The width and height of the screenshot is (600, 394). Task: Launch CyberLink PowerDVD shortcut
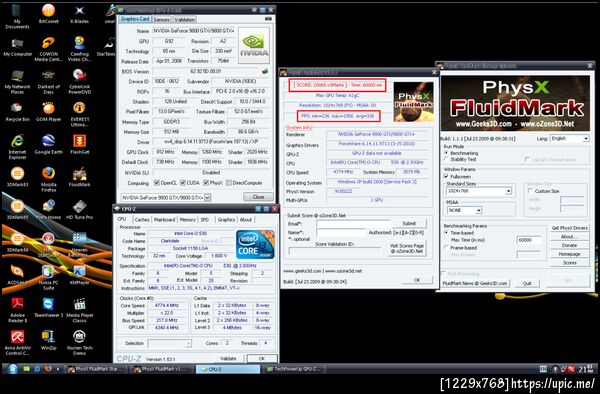point(79,82)
